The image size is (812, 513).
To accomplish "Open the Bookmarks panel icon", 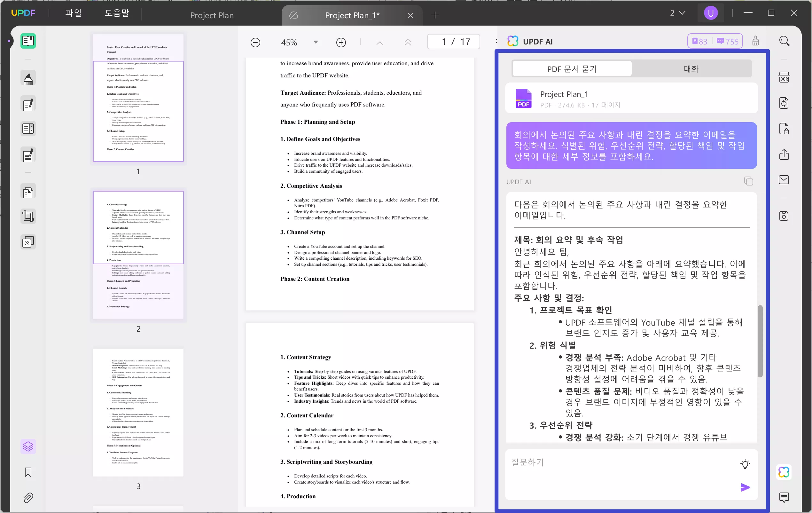I will coord(28,472).
